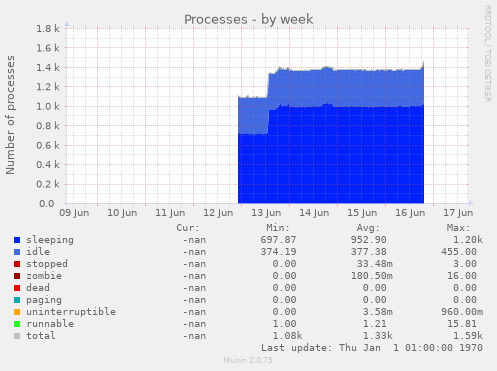Click sleeping minimum value 697.87
497x371 pixels.
[x=278, y=240]
